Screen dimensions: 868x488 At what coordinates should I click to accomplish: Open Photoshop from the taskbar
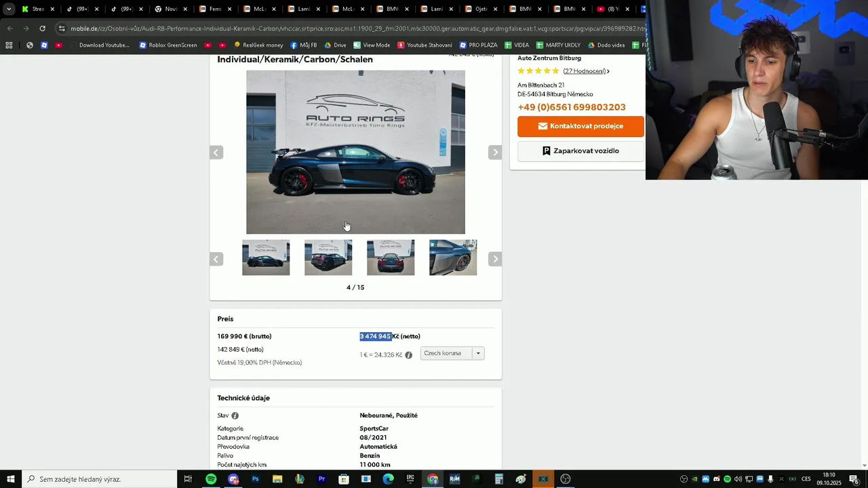point(255,479)
